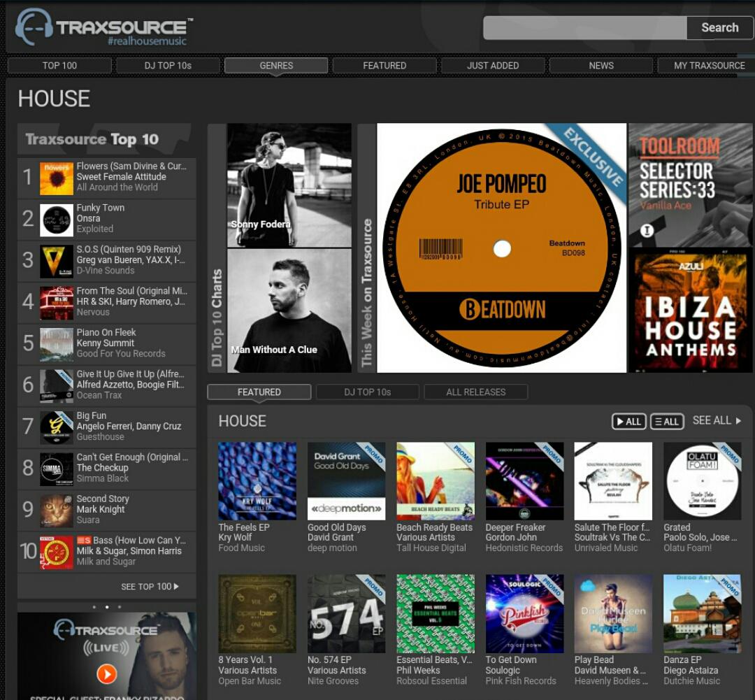Open Deeper Freaker cover

click(x=524, y=481)
